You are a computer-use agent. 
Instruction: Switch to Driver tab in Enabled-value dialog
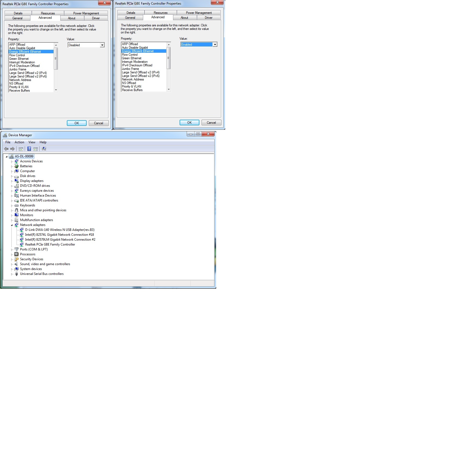tap(209, 18)
